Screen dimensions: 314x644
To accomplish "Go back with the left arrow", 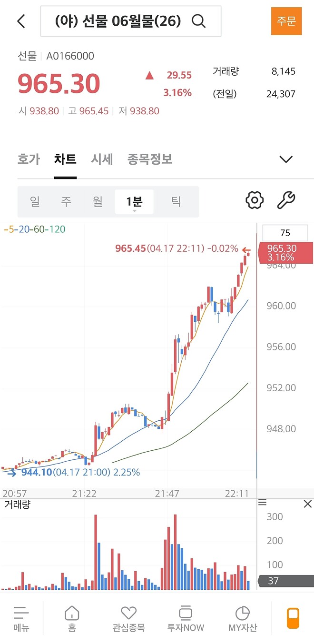I will (x=20, y=21).
